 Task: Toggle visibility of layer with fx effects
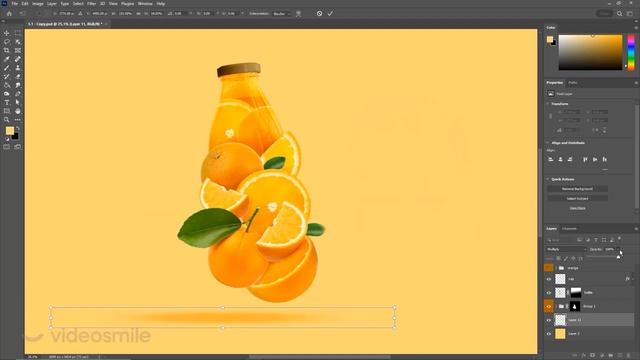[x=549, y=279]
